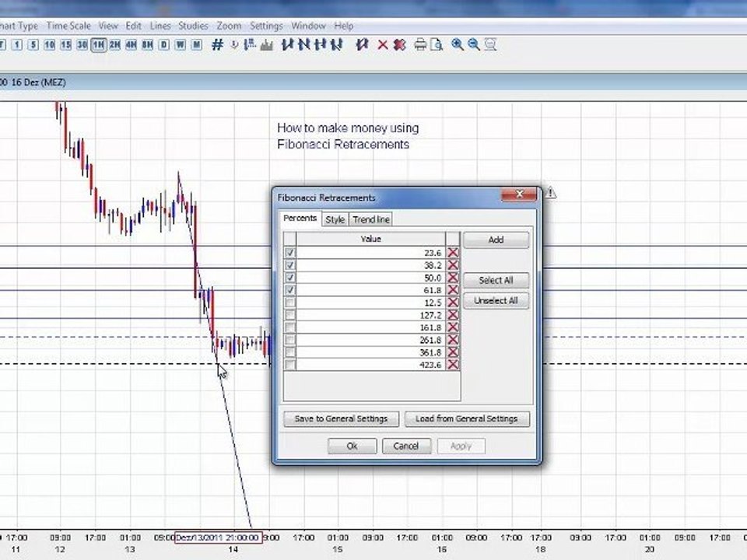Switch to the Style tab
Image resolution: width=747 pixels, height=560 pixels.
point(335,219)
